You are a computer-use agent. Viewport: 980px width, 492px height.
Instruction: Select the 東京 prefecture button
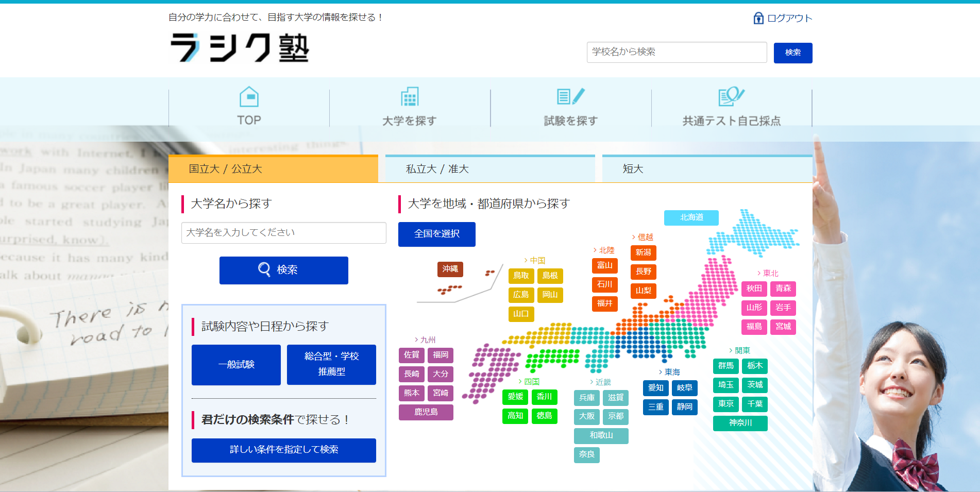(725, 404)
